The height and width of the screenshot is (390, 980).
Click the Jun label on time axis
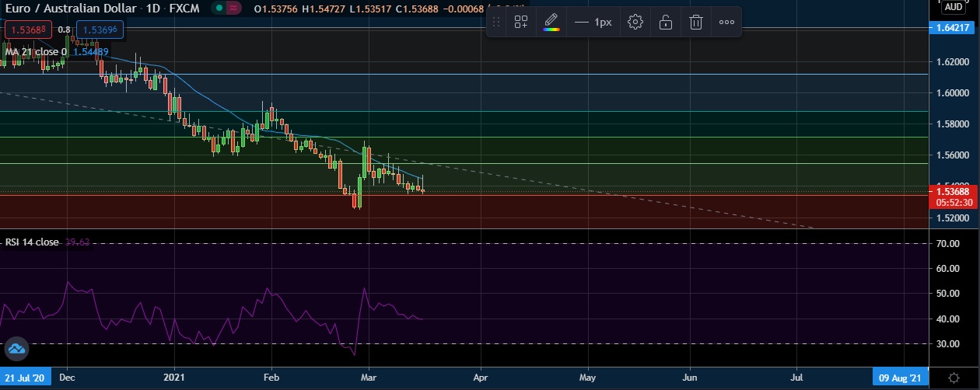691,378
